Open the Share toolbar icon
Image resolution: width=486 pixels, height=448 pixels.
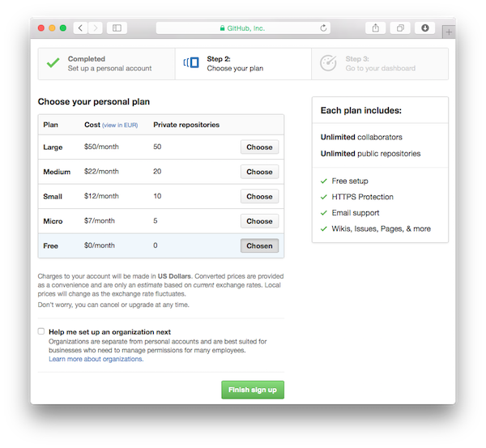[x=376, y=28]
